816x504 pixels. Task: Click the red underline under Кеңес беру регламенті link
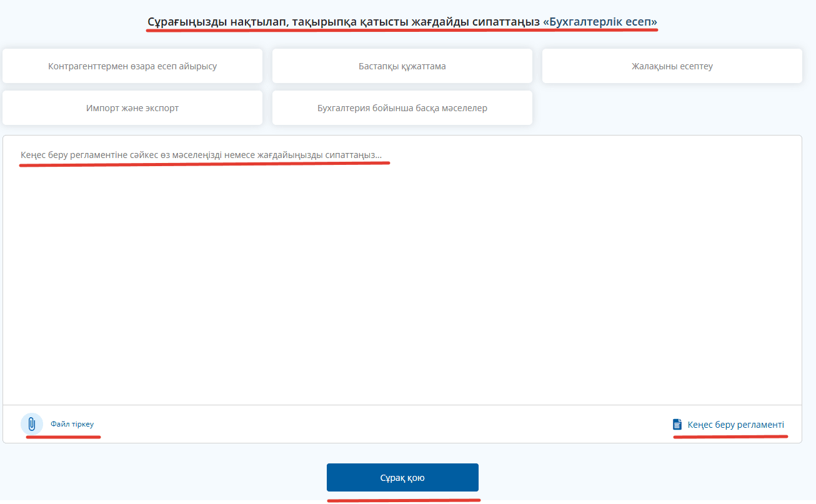click(730, 437)
